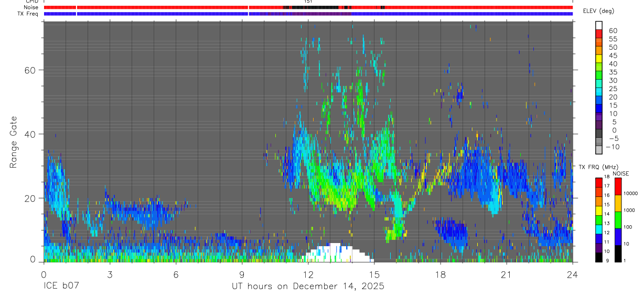644x297 pixels.
Task: Pick the green TX FRQ segment between 13 and 14
Action: point(599,219)
